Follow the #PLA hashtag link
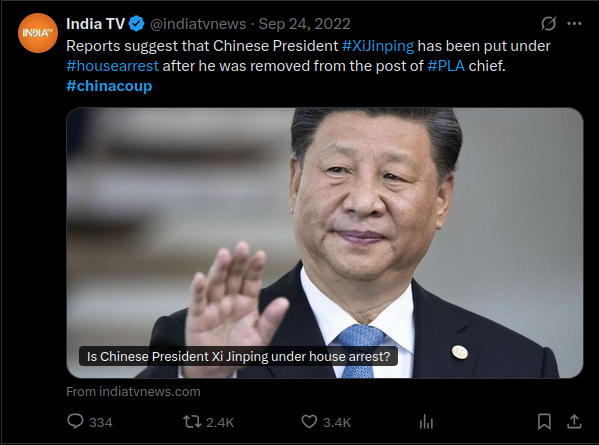Screen dimensions: 599x445 [x=446, y=66]
